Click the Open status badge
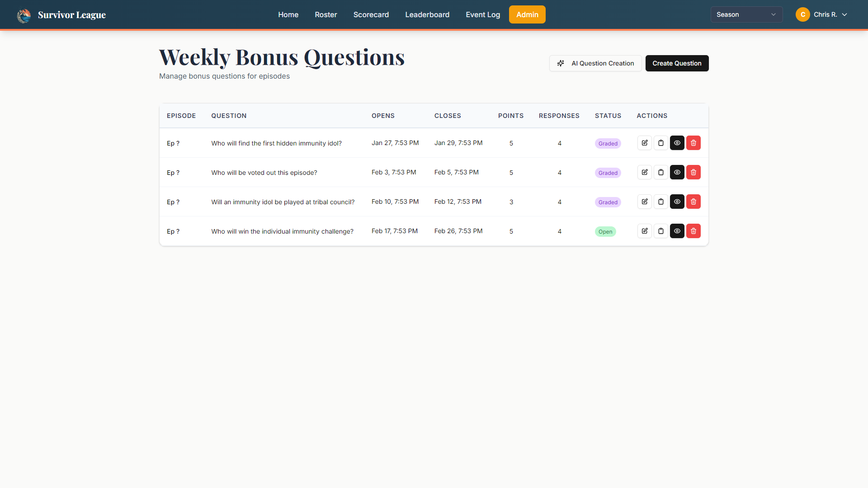868x488 pixels. [x=605, y=232]
